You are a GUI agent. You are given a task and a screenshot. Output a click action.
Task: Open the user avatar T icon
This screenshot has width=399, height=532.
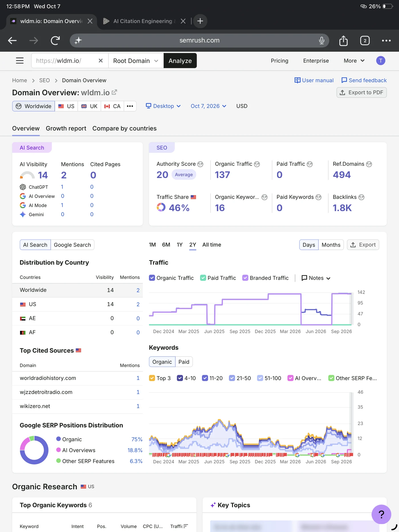point(380,61)
